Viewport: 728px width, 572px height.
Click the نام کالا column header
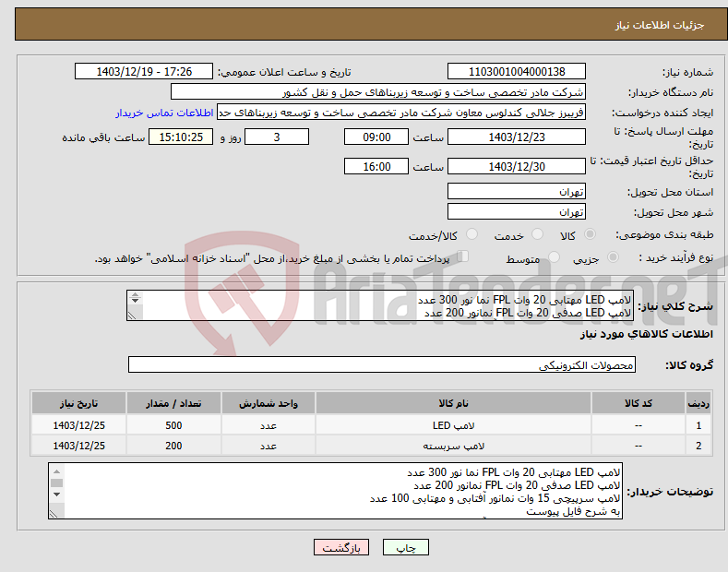pyautogui.click(x=453, y=403)
